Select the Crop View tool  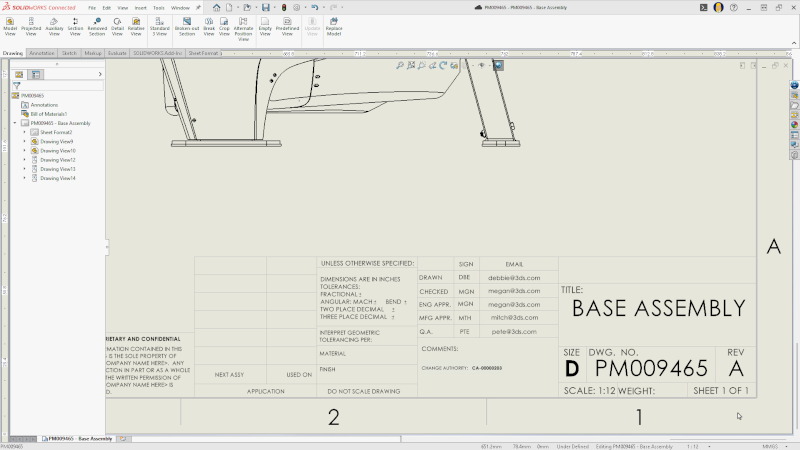pyautogui.click(x=224, y=24)
